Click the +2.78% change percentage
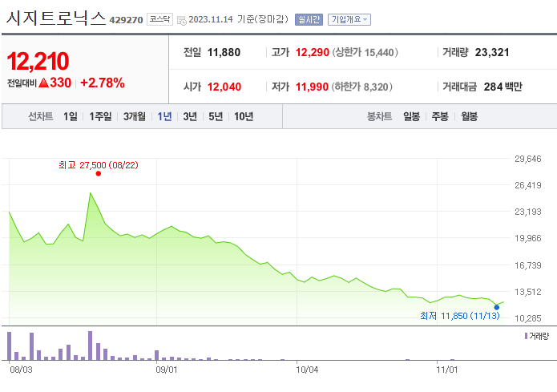 (103, 83)
